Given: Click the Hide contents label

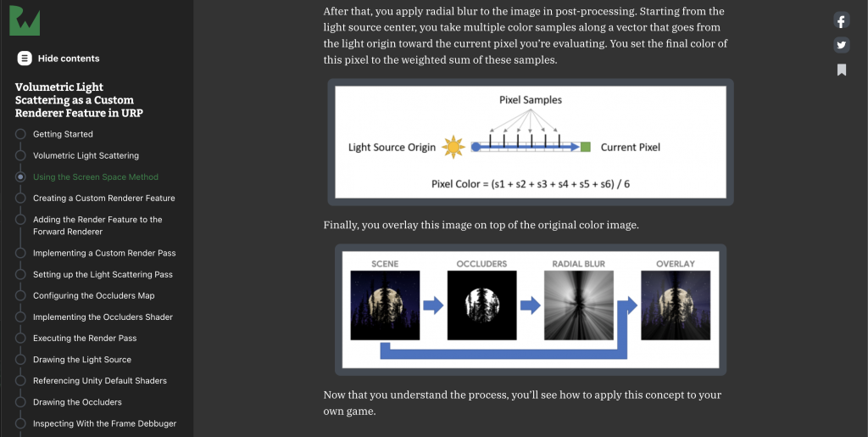Looking at the screenshot, I should pyautogui.click(x=69, y=59).
